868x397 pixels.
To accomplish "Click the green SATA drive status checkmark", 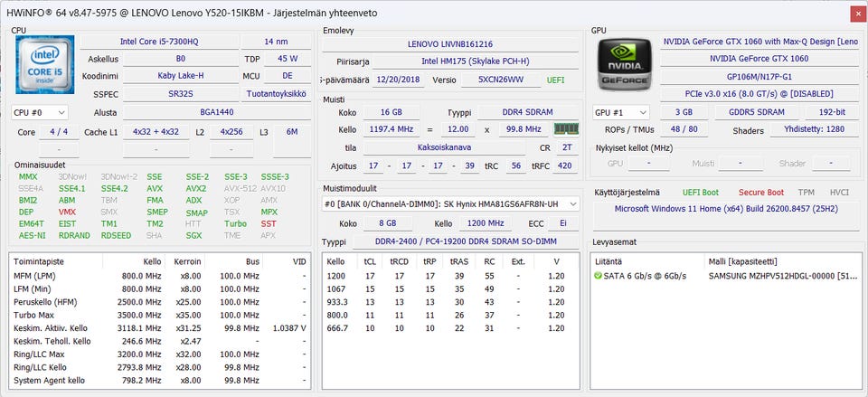I will 598,276.
